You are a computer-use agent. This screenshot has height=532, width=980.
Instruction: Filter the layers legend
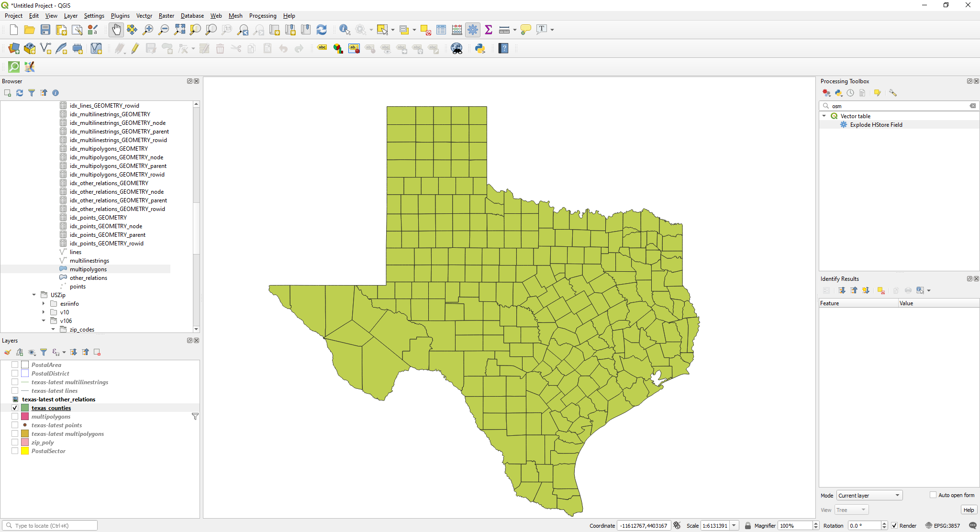click(x=44, y=352)
